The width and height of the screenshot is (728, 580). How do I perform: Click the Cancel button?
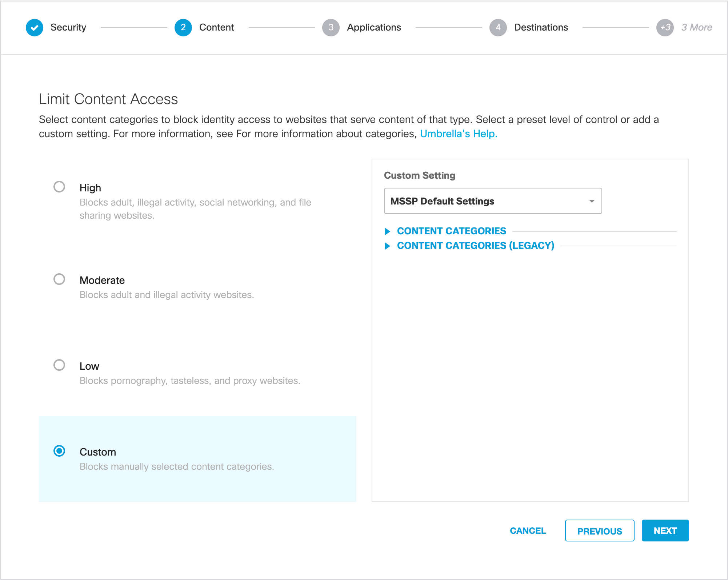(x=528, y=531)
